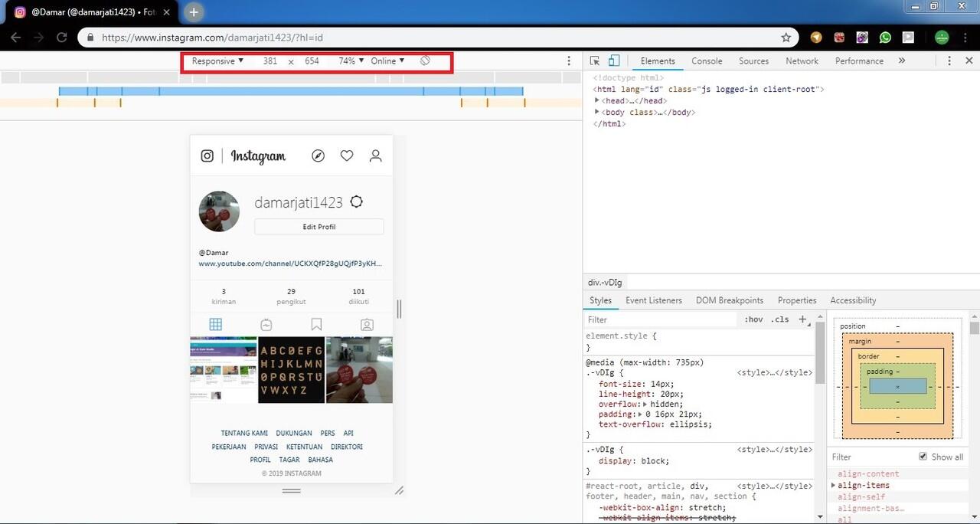Open the alphabet letters post thumbnail
Image resolution: width=980 pixels, height=524 pixels.
tap(291, 370)
